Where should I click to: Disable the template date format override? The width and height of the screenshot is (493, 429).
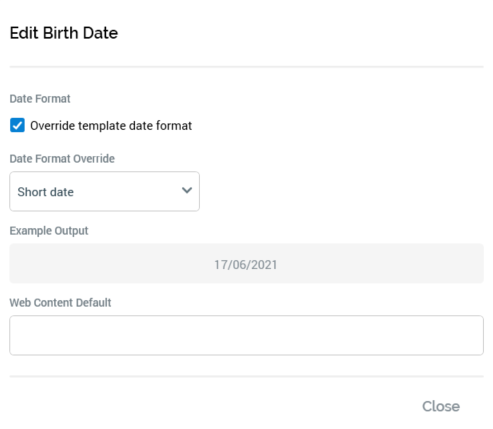tap(17, 125)
